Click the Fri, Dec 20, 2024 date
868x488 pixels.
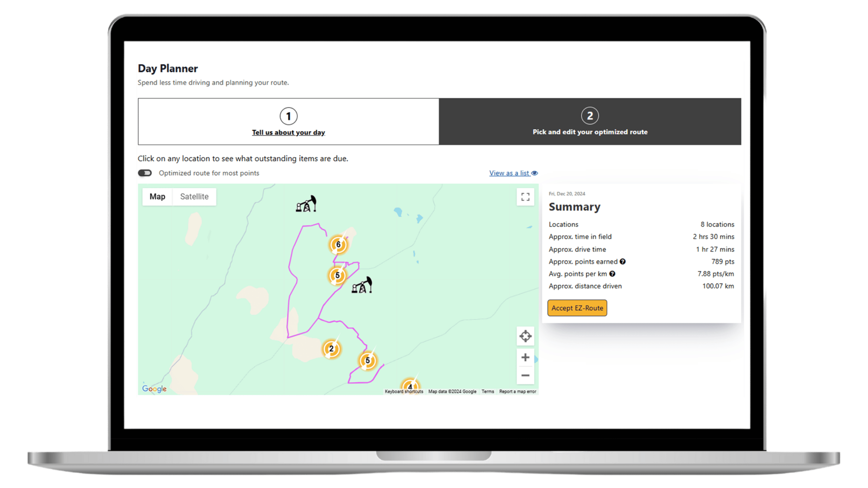pos(567,194)
